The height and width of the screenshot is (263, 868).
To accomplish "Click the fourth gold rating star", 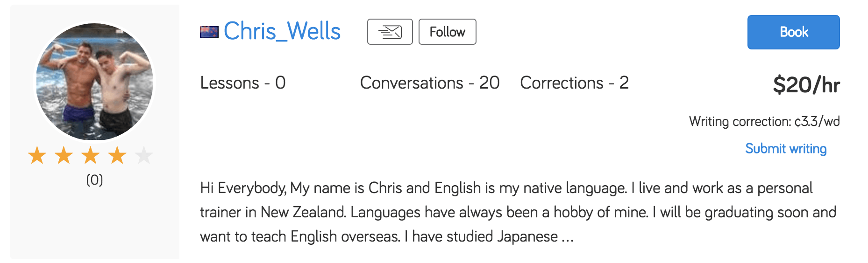I will tap(117, 155).
